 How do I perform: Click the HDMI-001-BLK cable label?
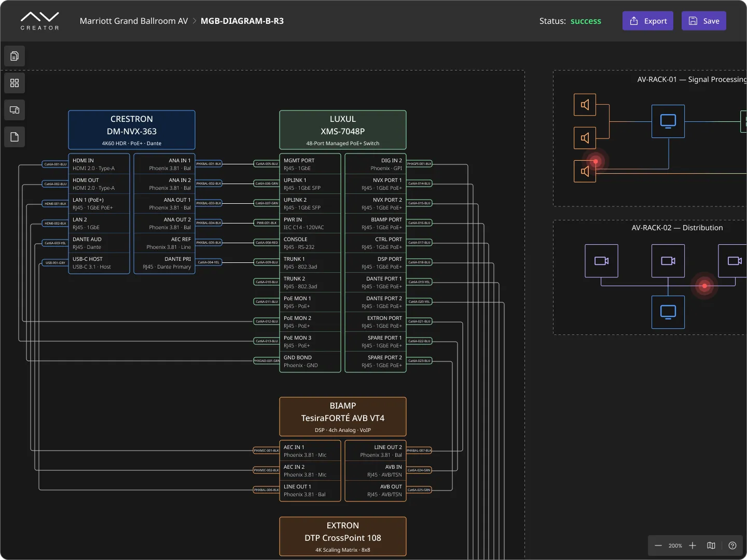pyautogui.click(x=56, y=204)
